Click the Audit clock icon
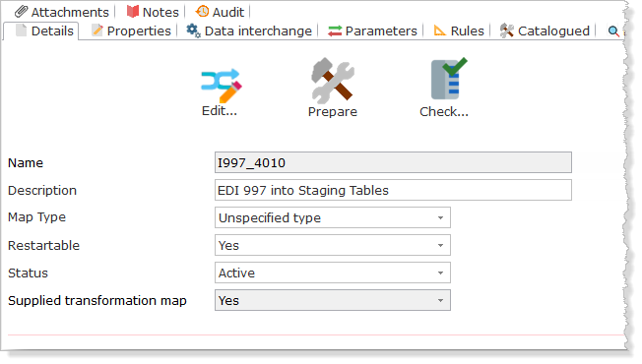The height and width of the screenshot is (364, 642). (202, 12)
